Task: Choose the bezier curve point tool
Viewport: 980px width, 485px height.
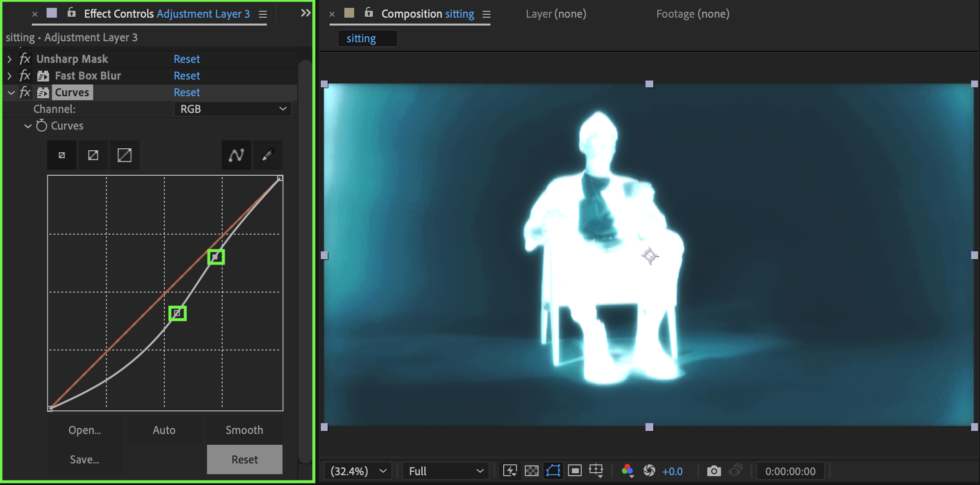Action: coord(236,155)
